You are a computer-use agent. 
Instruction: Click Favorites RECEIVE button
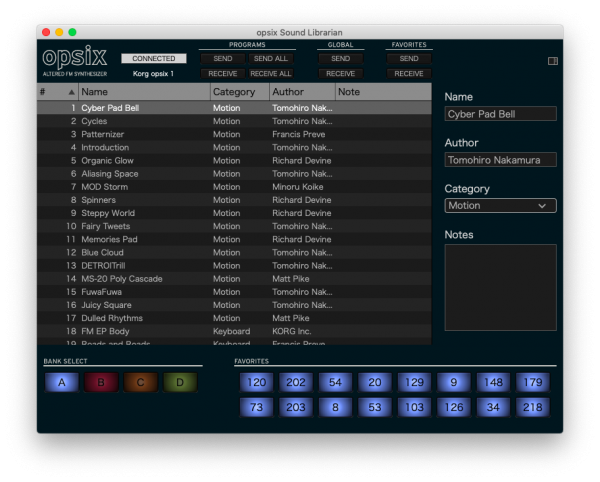point(409,73)
